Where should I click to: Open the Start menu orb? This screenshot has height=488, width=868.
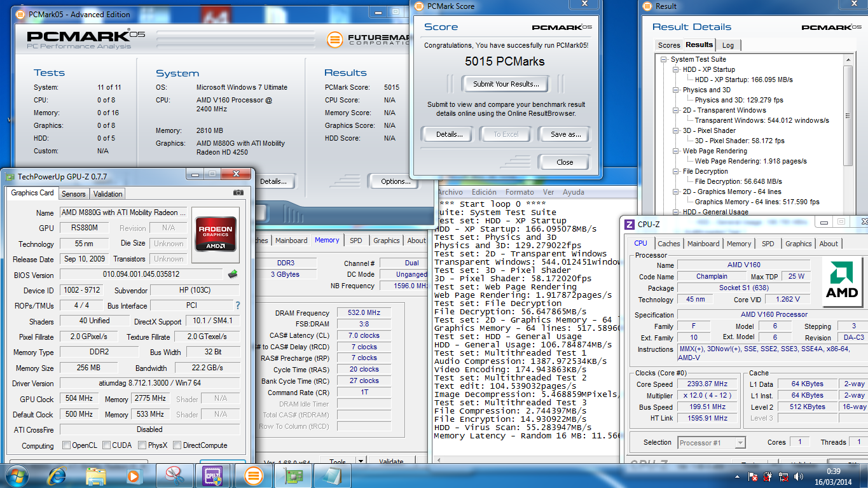(x=17, y=475)
